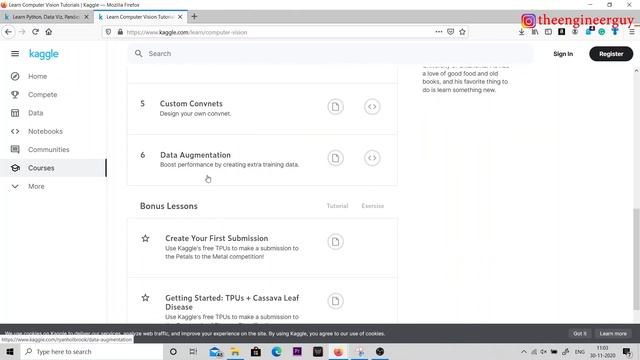Open Data Augmentation exercise code icon
This screenshot has width=640, height=360.
tap(372, 158)
